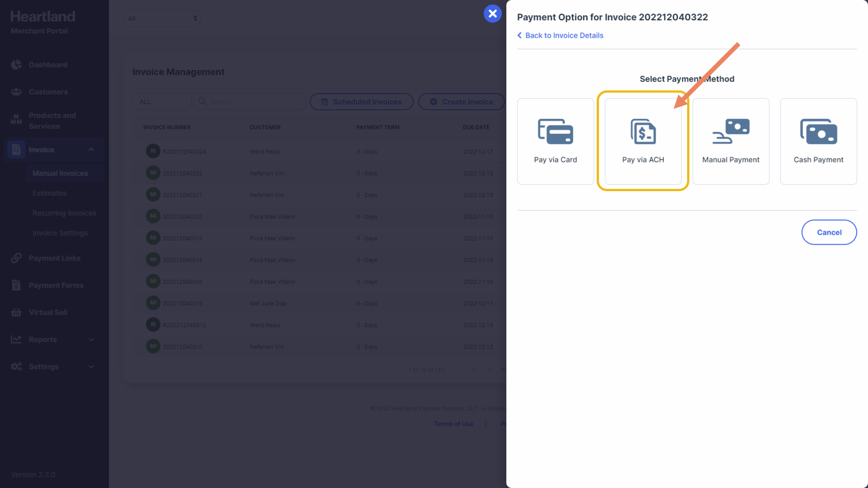Click the Invoice document icon in sidebar
Image resolution: width=868 pixels, height=488 pixels.
(16, 150)
